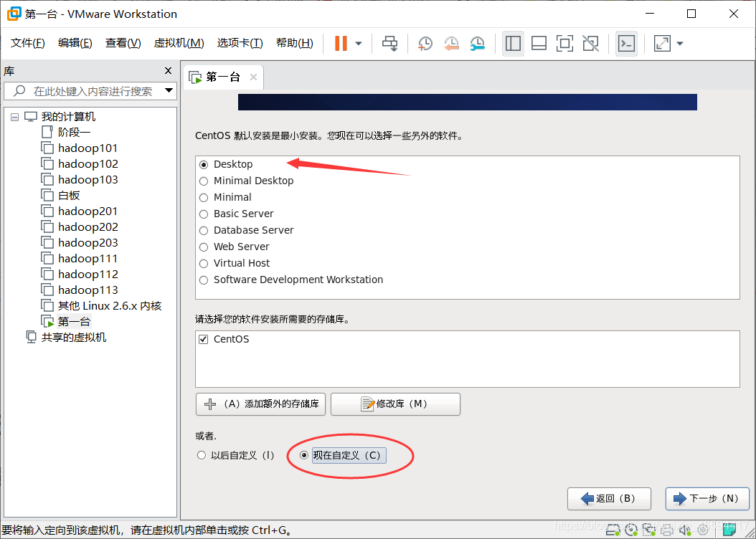Viewport: 756px width, 539px height.
Task: Open the 虚拟机(M) menu
Action: (179, 43)
